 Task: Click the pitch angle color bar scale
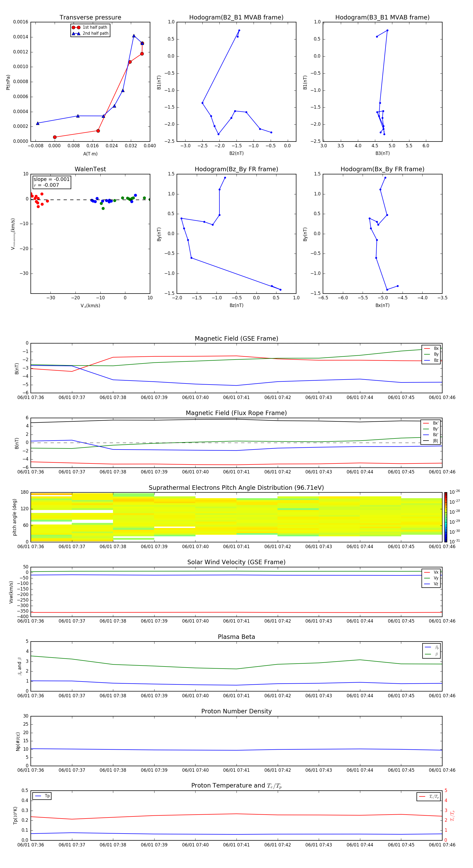coord(446,517)
